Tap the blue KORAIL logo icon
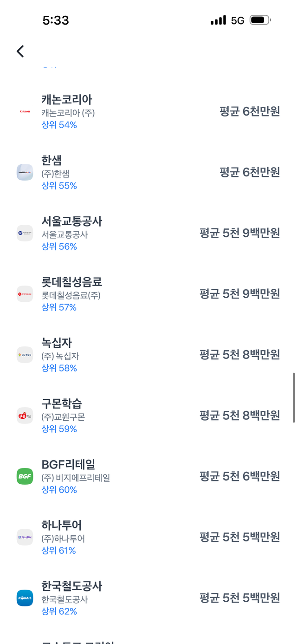This screenshot has width=297, height=644. tap(25, 598)
